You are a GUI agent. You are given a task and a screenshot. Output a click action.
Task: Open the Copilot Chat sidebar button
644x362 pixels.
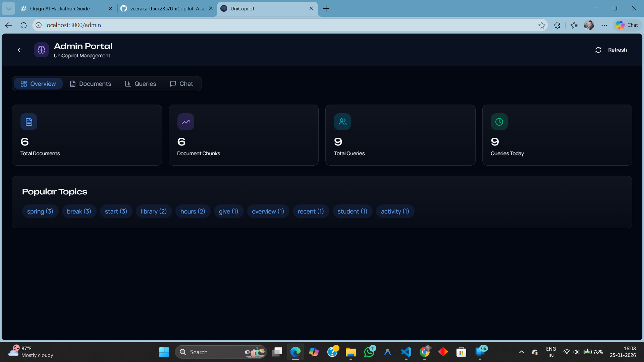(627, 25)
